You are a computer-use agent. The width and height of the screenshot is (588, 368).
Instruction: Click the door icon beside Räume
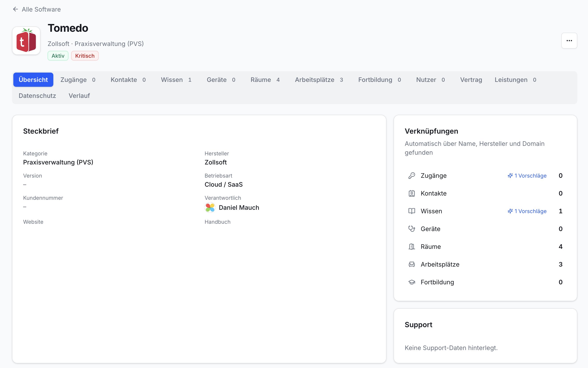[412, 247]
